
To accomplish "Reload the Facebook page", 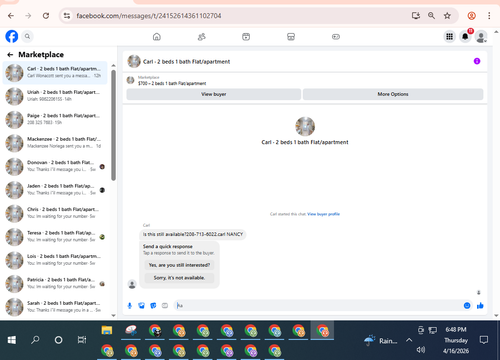I will (x=46, y=16).
